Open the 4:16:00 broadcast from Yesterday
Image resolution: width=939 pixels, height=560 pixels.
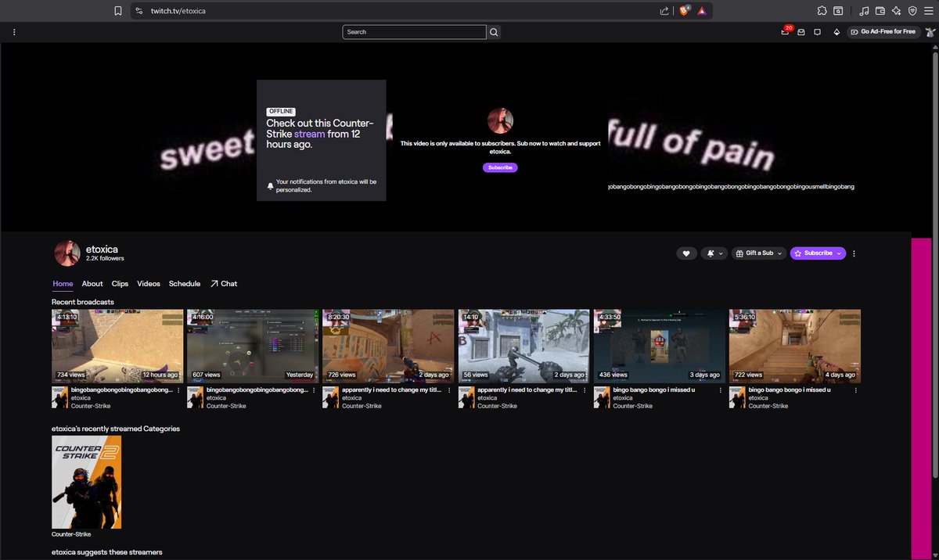point(253,346)
